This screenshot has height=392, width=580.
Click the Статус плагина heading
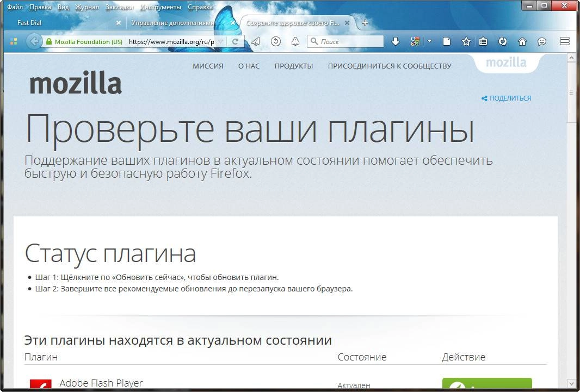coord(110,253)
